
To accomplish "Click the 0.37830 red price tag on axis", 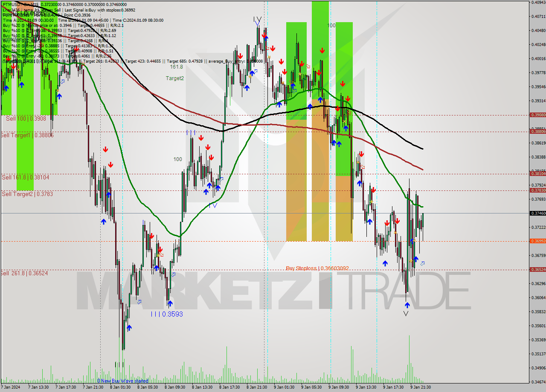I will tap(538, 190).
